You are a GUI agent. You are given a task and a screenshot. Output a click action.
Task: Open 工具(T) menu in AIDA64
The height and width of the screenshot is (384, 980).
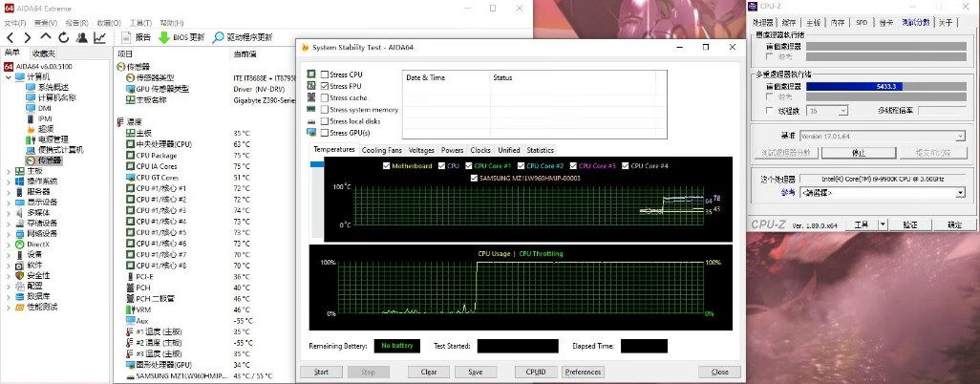(140, 23)
